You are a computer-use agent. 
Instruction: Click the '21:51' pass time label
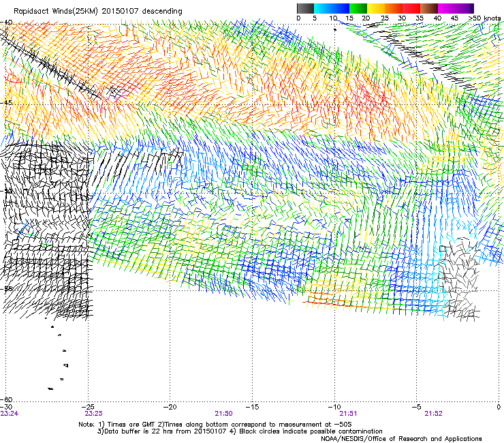click(x=348, y=414)
